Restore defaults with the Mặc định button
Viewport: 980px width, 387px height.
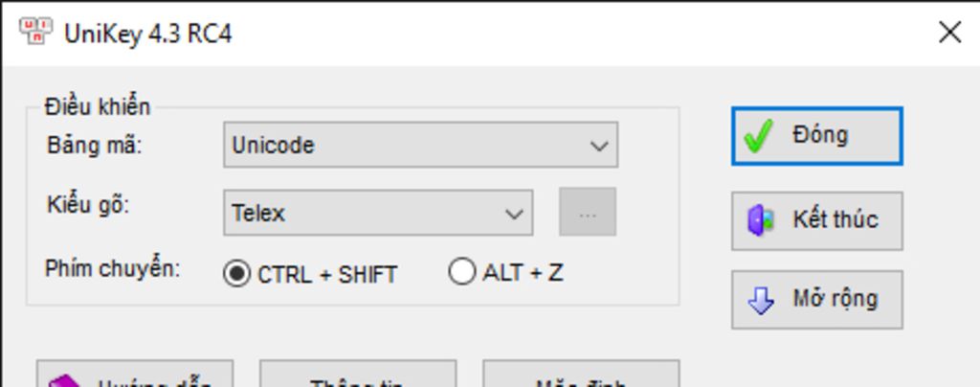[x=581, y=374]
